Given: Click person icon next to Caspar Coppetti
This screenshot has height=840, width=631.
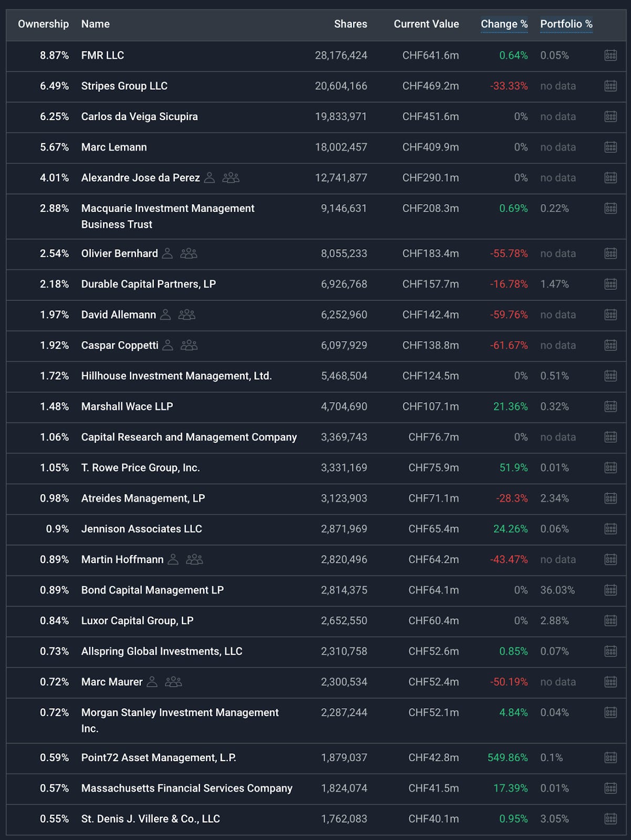Looking at the screenshot, I should pyautogui.click(x=168, y=345).
